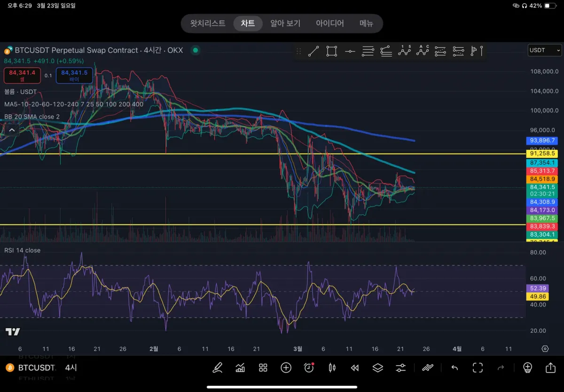Tap the share icon in bottom toolbar
Screen dimensions: 564x392
[550, 368]
